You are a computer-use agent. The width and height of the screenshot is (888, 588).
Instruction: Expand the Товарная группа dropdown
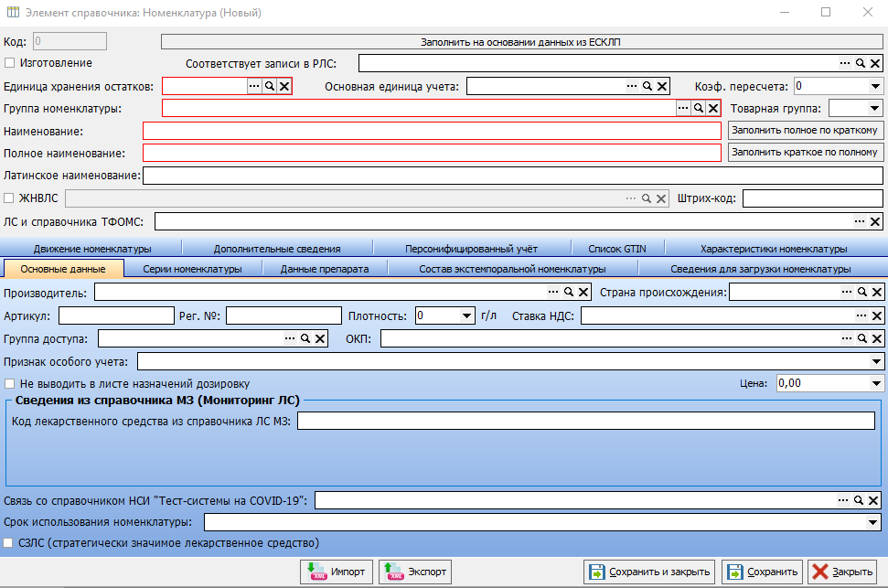coord(875,108)
